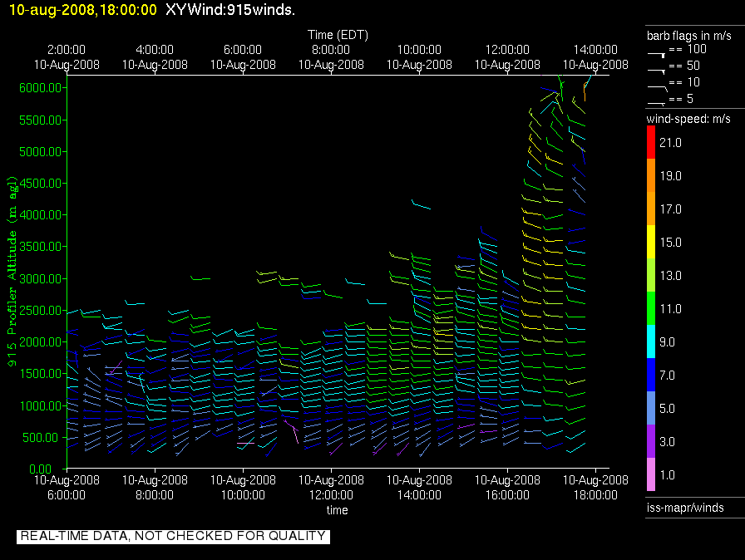Click the green 11.0 wind-speed color band

click(651, 308)
